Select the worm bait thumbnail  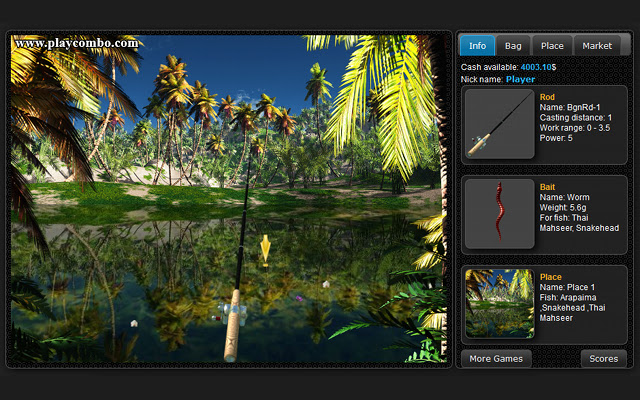pos(500,214)
